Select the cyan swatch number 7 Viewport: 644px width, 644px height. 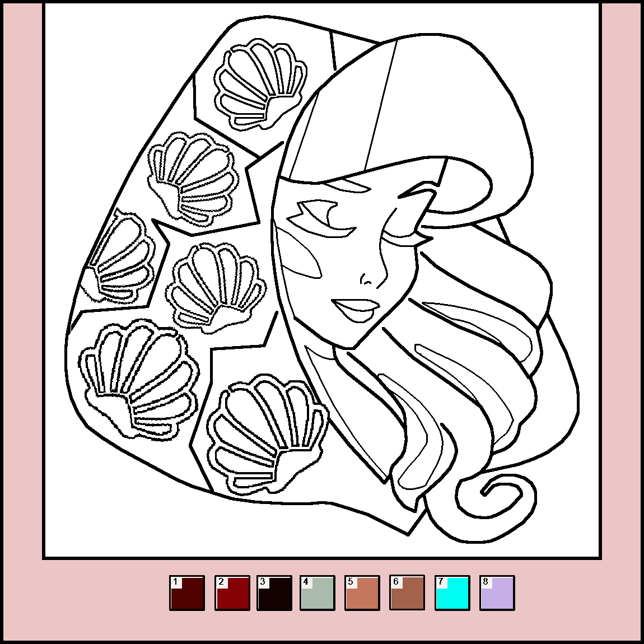(x=452, y=593)
